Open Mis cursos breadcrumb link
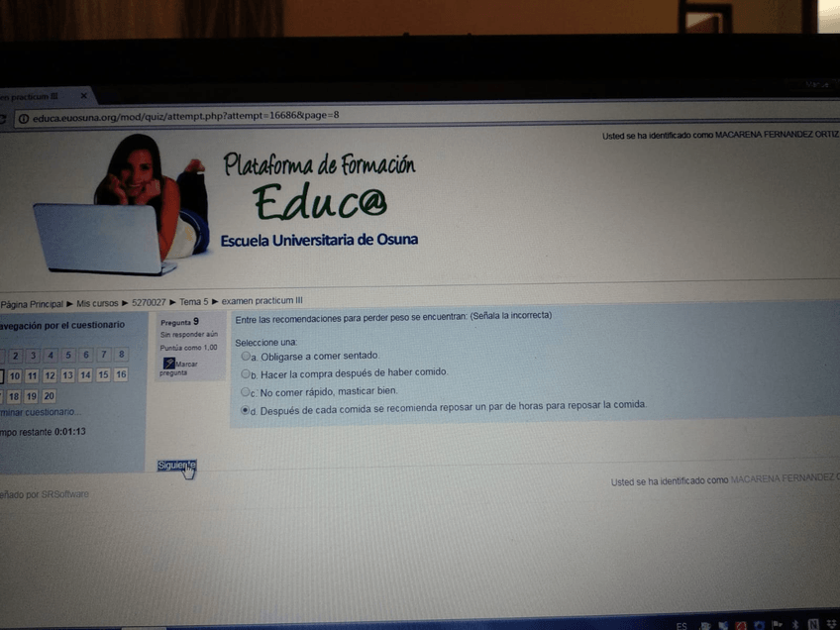The image size is (840, 630). coord(97,303)
